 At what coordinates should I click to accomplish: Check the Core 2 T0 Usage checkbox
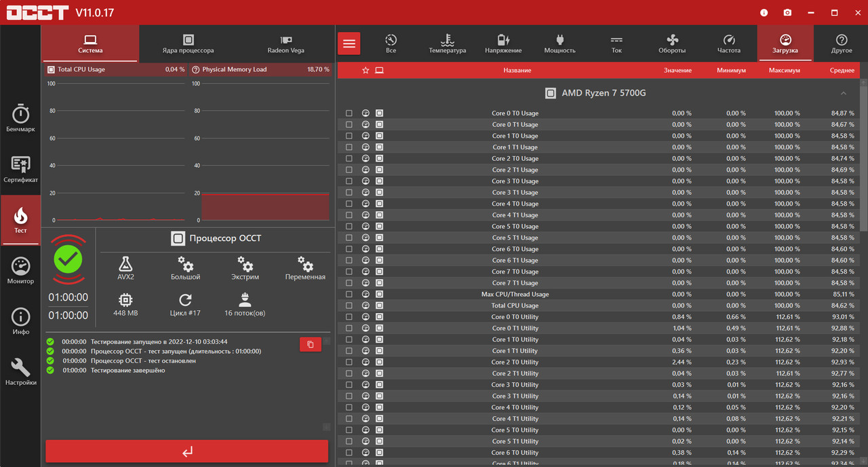tap(349, 159)
